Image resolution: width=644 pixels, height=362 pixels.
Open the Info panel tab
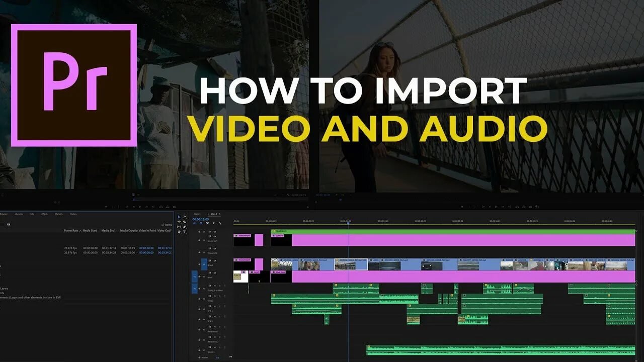point(32,214)
